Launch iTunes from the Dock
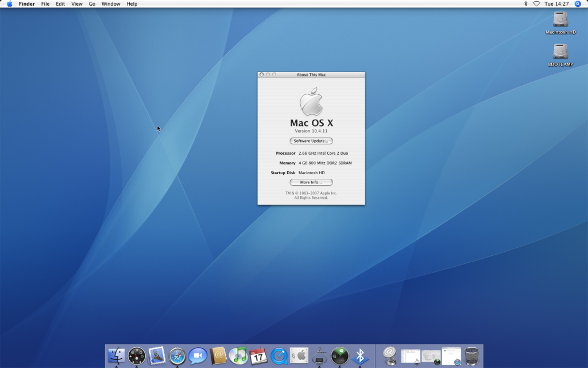The image size is (588, 368). (238, 355)
